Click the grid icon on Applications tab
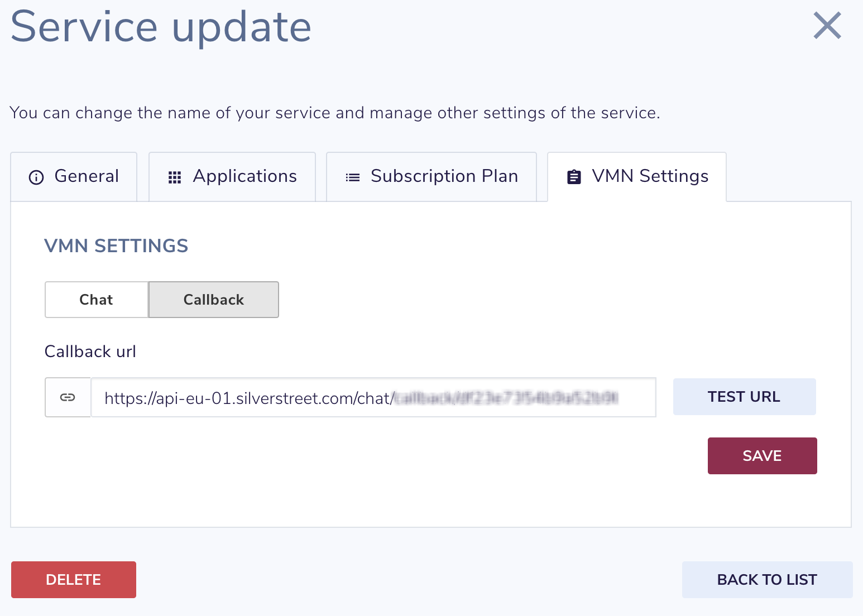The height and width of the screenshot is (616, 863). click(174, 176)
